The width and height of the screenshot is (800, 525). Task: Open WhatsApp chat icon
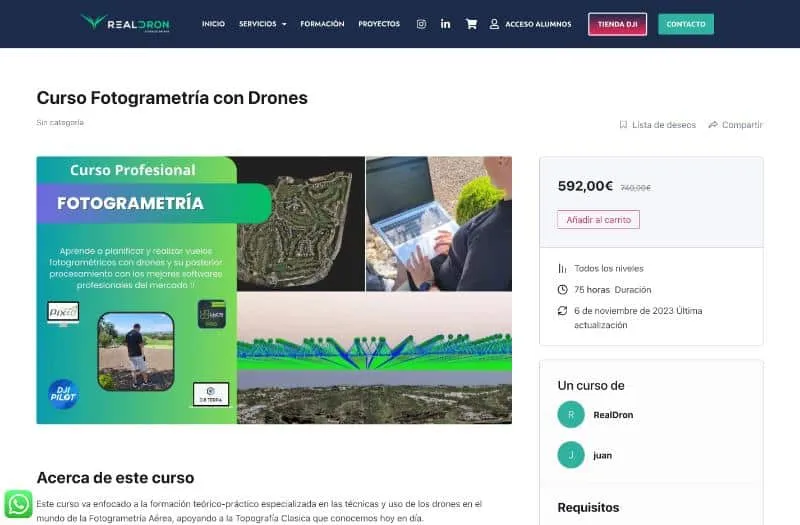tap(18, 504)
